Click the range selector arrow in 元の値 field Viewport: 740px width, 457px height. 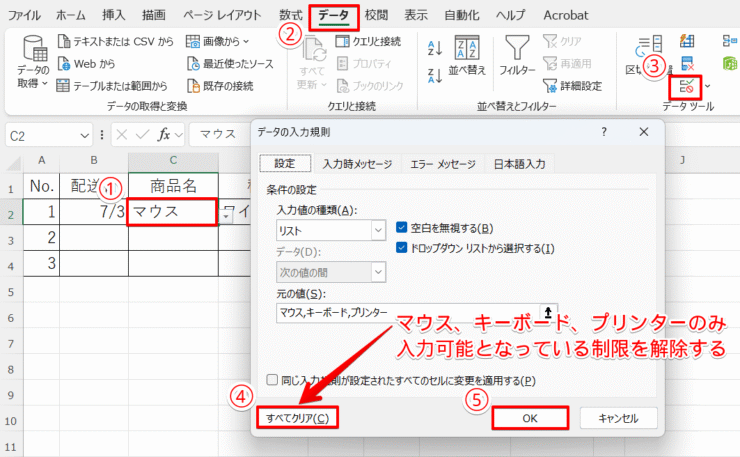pyautogui.click(x=548, y=313)
